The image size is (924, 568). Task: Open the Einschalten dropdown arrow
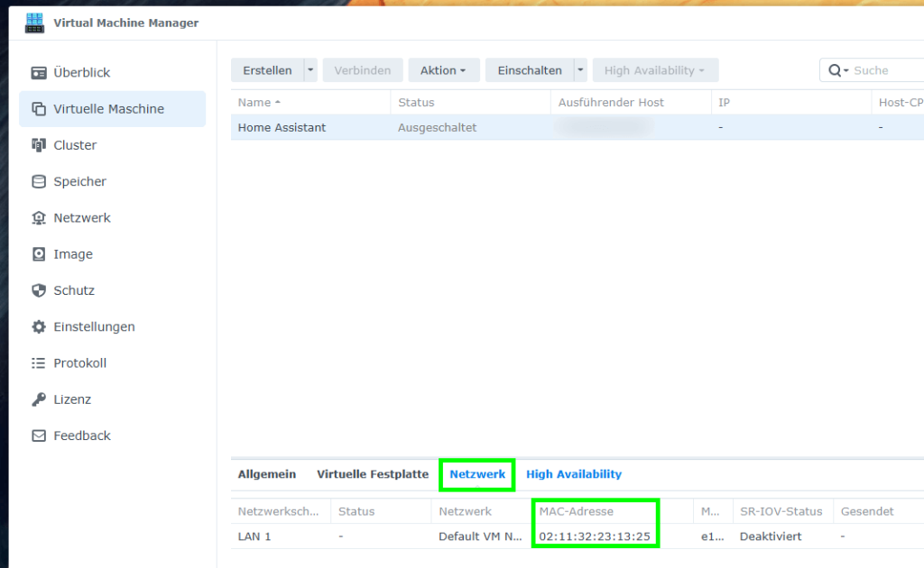point(580,69)
